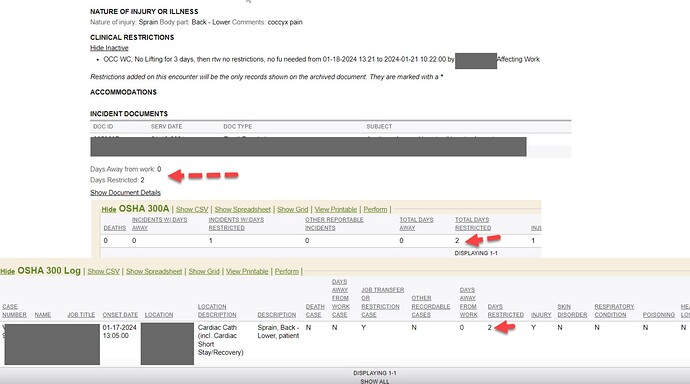The width and height of the screenshot is (690, 384).
Task: Sort log by Name column
Action: tap(43, 315)
